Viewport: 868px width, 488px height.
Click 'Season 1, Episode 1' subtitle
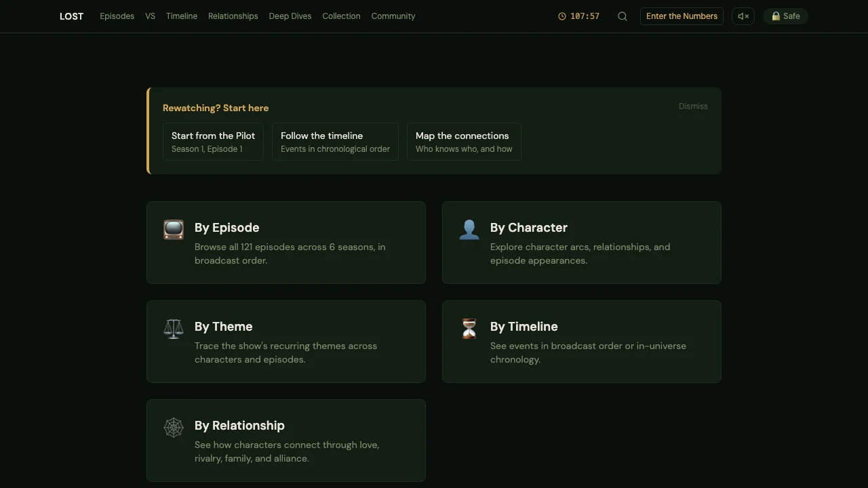(207, 149)
